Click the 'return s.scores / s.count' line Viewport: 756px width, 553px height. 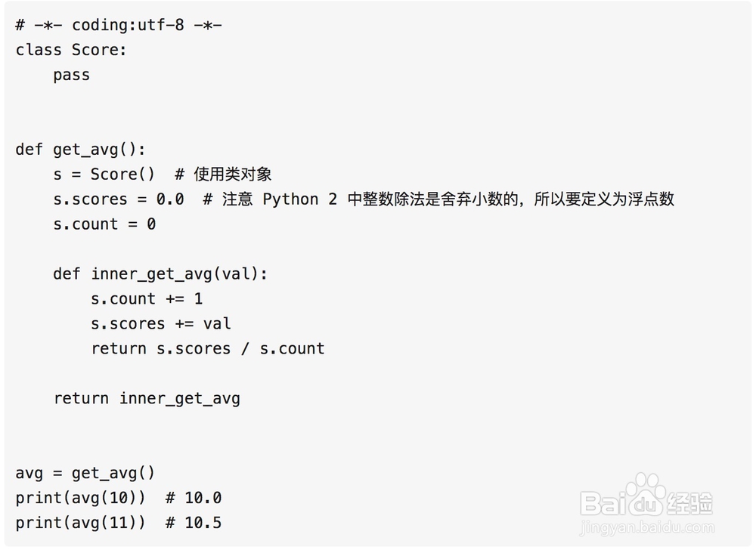pos(208,348)
